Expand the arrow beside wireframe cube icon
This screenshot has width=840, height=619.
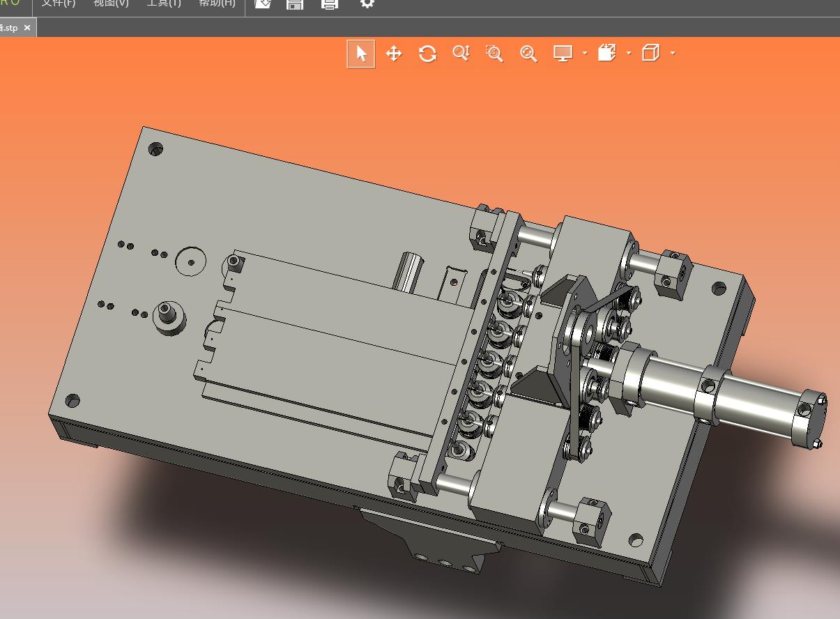[672, 54]
